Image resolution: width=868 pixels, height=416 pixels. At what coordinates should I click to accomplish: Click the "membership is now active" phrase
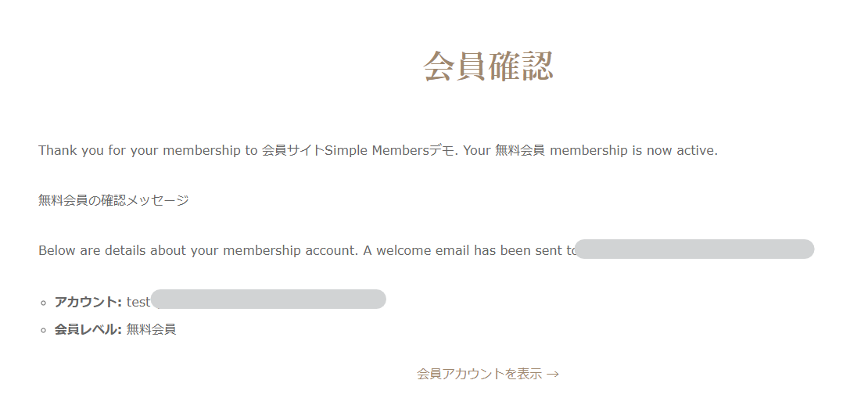633,150
